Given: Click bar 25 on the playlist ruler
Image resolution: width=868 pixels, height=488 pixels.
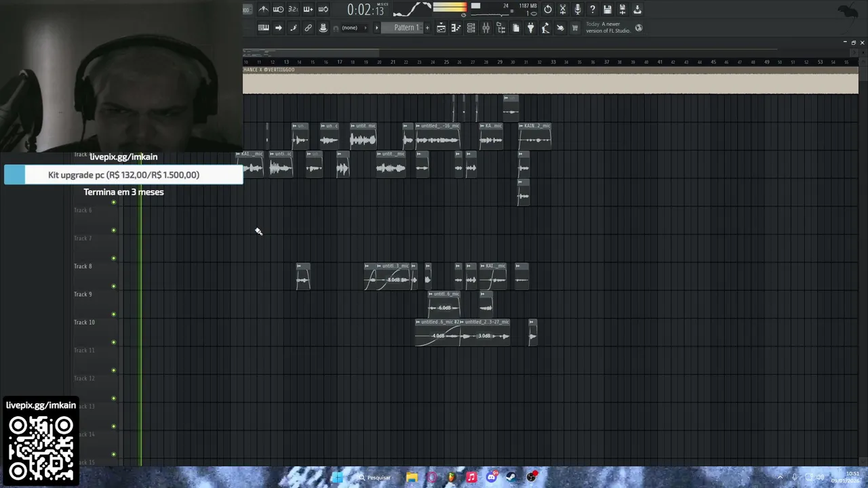Looking at the screenshot, I should tap(446, 62).
